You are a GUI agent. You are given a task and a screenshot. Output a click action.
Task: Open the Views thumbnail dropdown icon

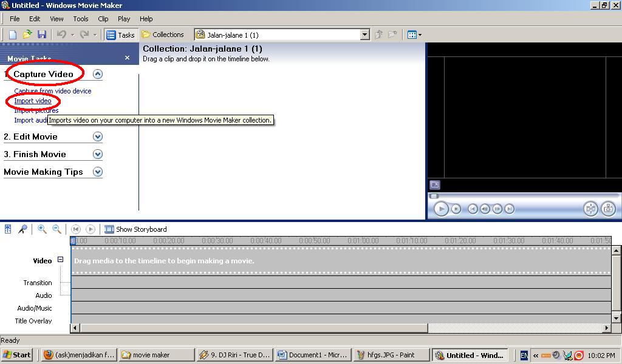(414, 35)
